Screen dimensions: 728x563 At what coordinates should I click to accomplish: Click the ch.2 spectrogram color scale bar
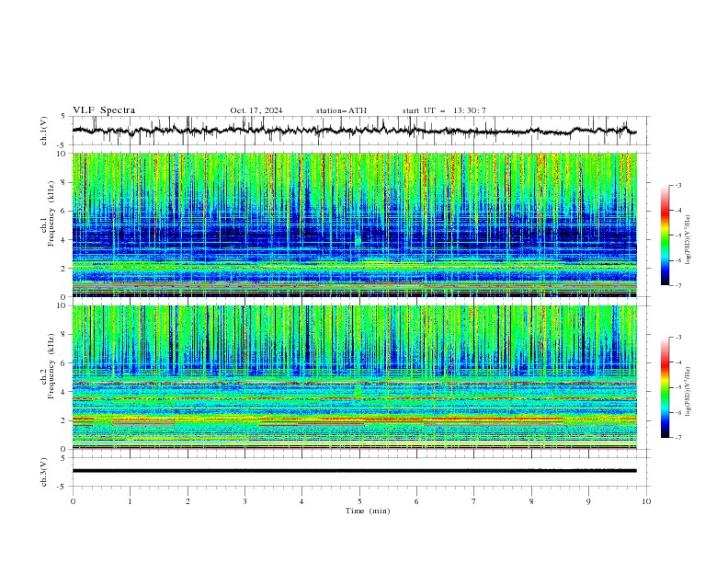coord(665,387)
